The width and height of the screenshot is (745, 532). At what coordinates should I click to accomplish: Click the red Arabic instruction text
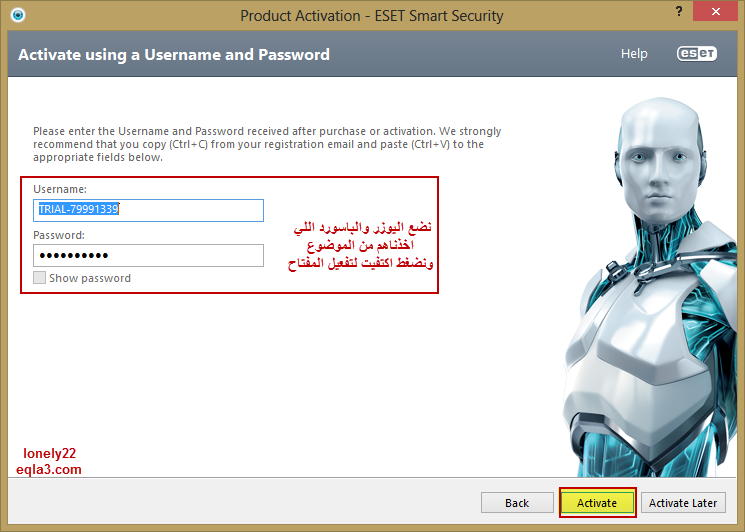361,245
